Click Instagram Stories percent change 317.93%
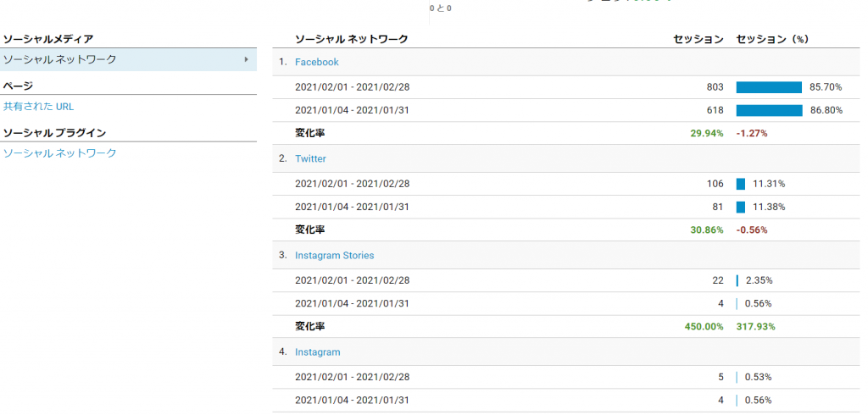Image resolution: width=868 pixels, height=415 pixels. point(755,326)
